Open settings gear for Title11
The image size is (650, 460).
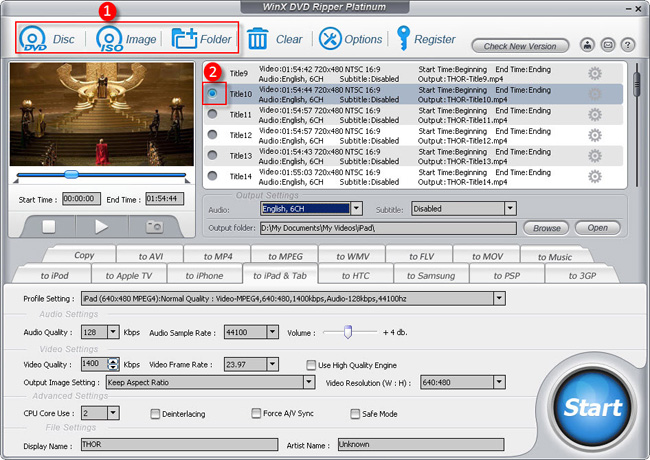click(595, 115)
